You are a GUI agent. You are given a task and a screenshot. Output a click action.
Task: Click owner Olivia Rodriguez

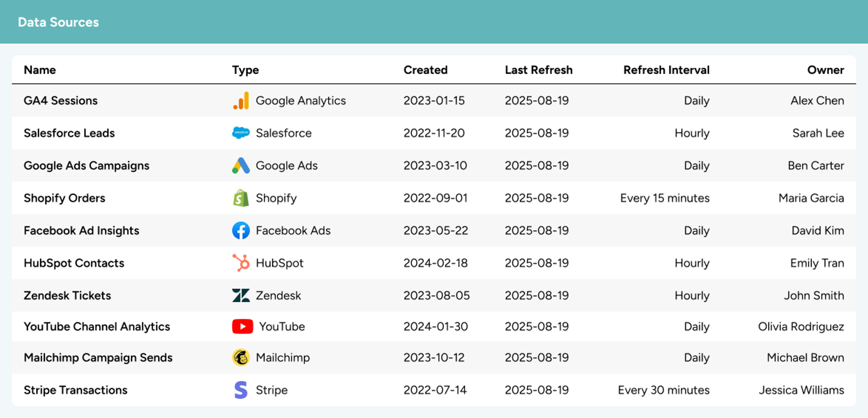[x=801, y=327]
